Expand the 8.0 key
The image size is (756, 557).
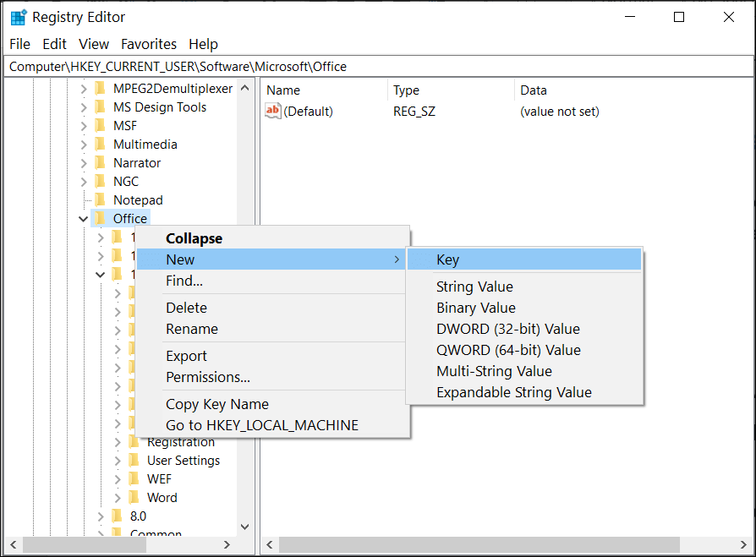101,516
